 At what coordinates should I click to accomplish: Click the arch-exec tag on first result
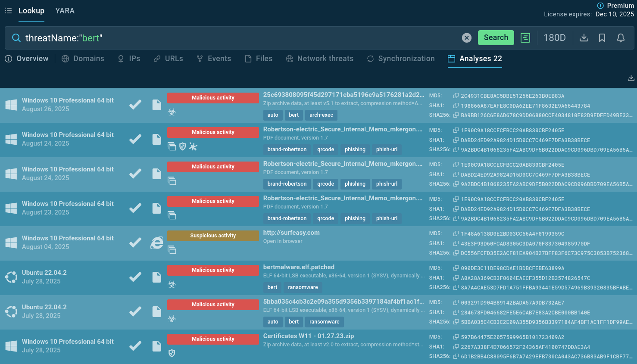(x=321, y=115)
